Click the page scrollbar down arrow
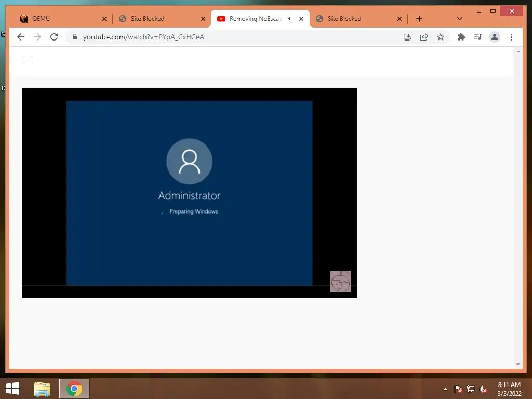532x399 pixels. (518, 364)
